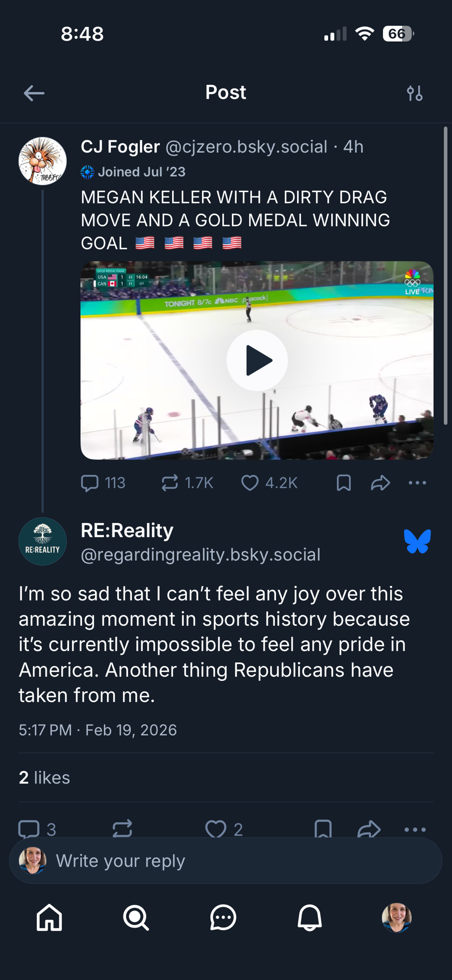Open more options on RE:Reality post
The height and width of the screenshot is (980, 452).
(x=415, y=829)
